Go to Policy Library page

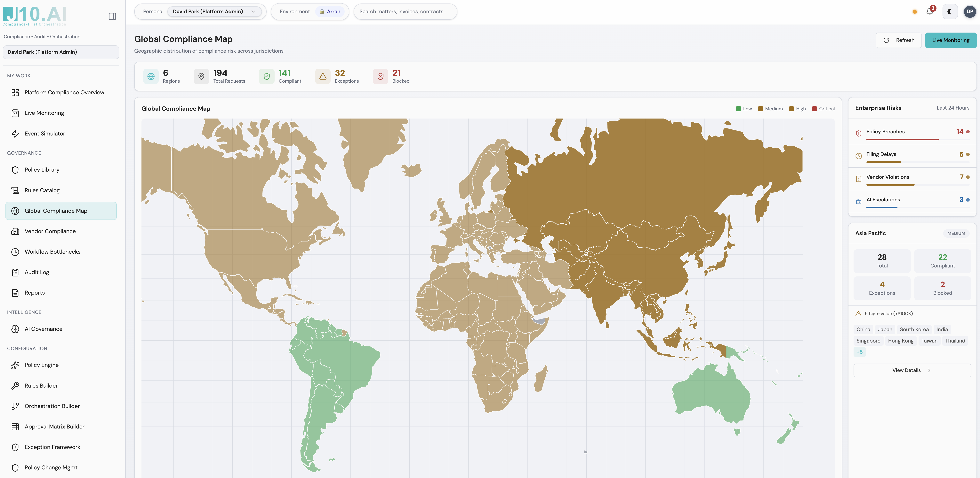click(61, 169)
